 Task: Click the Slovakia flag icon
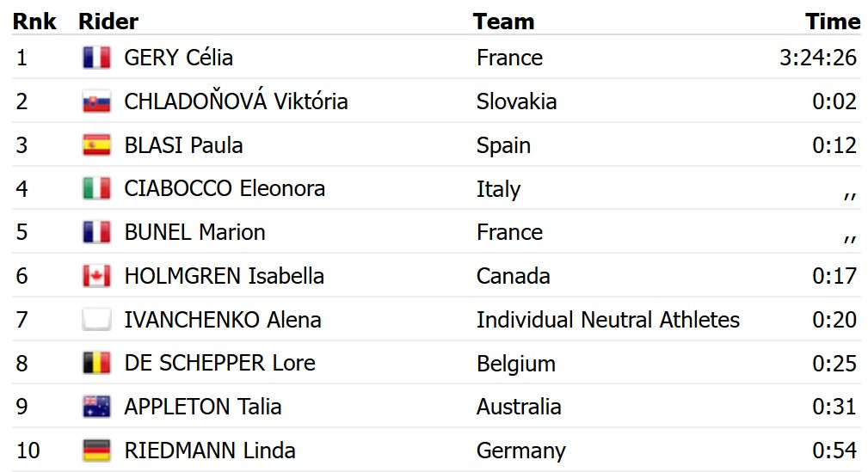96,101
